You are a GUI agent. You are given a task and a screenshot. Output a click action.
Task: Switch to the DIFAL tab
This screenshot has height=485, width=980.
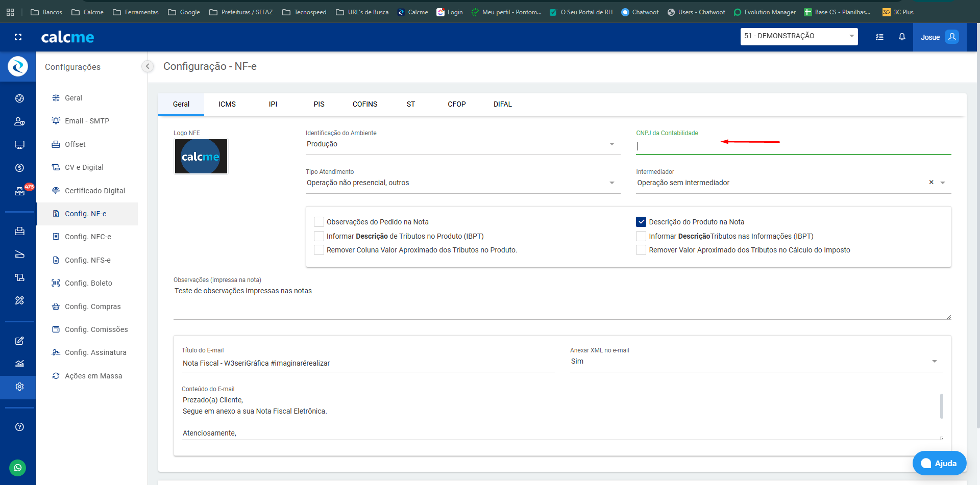[502, 104]
